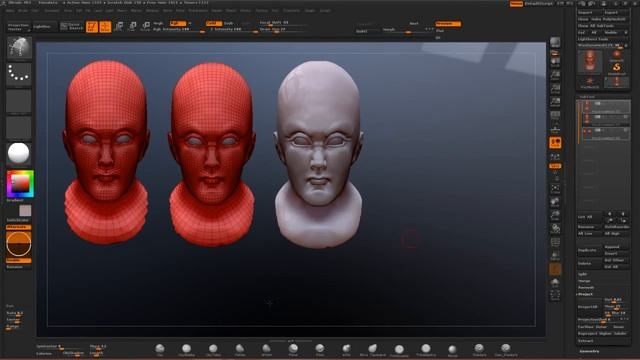Toggle Draw mode button
Screen dimensions: 640x360
(x=105, y=27)
